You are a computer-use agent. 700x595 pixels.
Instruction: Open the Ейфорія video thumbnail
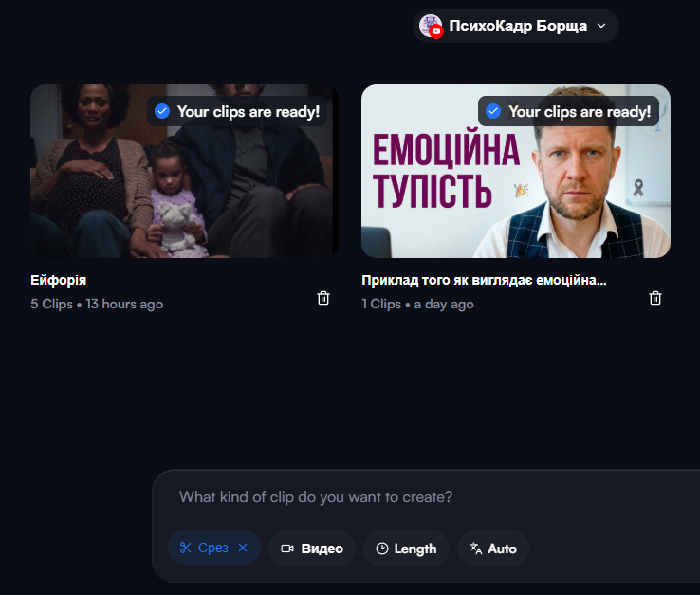point(184,171)
